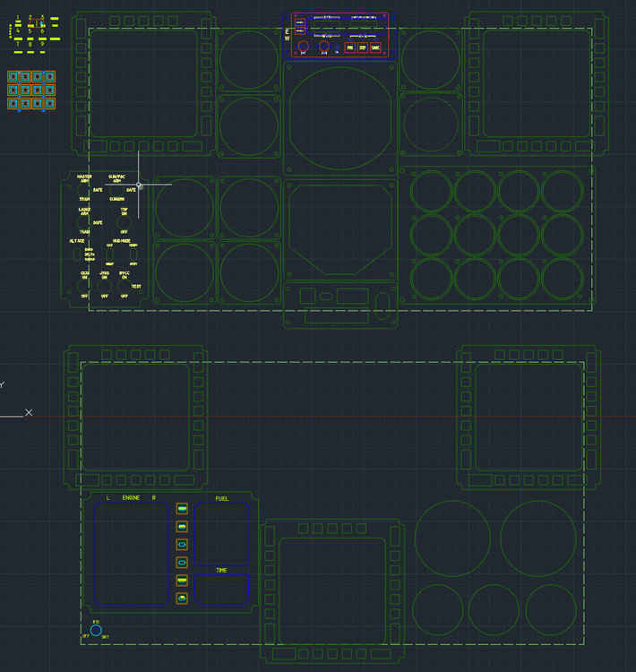
Task: Click the TGP ON/OFF switch circle
Action: [124, 222]
